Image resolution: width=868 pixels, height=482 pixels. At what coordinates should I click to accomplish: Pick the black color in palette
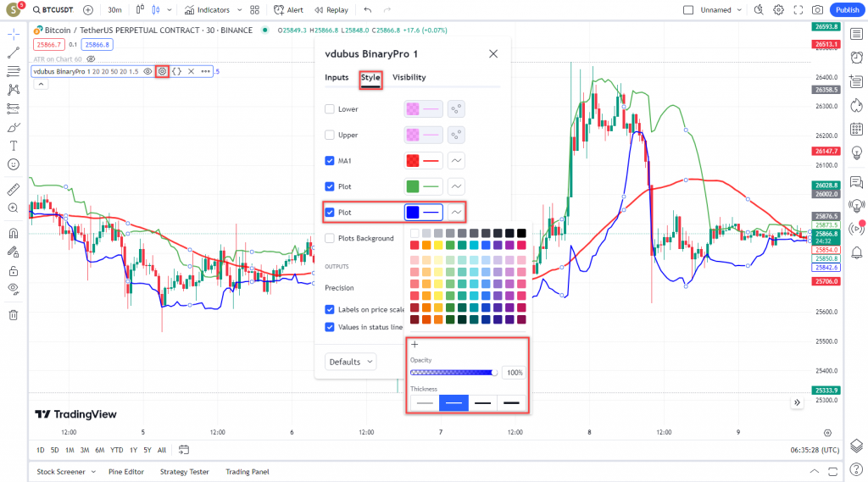tap(521, 233)
